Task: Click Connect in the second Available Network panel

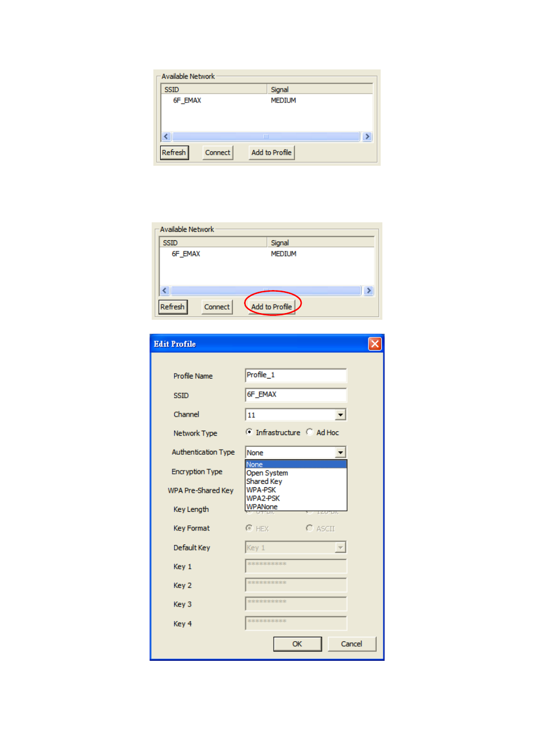Action: pyautogui.click(x=217, y=307)
